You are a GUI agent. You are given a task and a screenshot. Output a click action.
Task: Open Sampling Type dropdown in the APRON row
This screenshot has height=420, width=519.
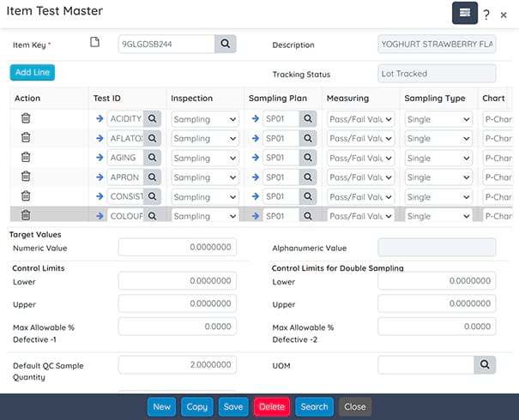tap(438, 177)
